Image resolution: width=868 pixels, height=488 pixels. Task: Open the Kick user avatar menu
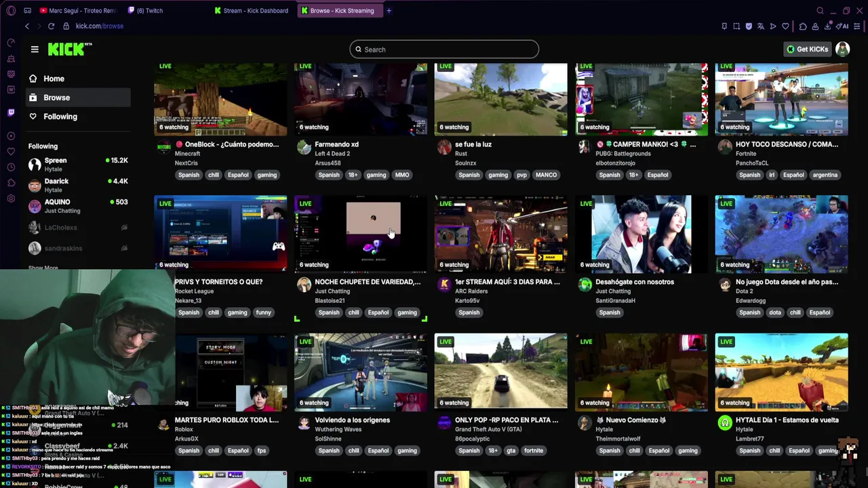click(x=842, y=49)
